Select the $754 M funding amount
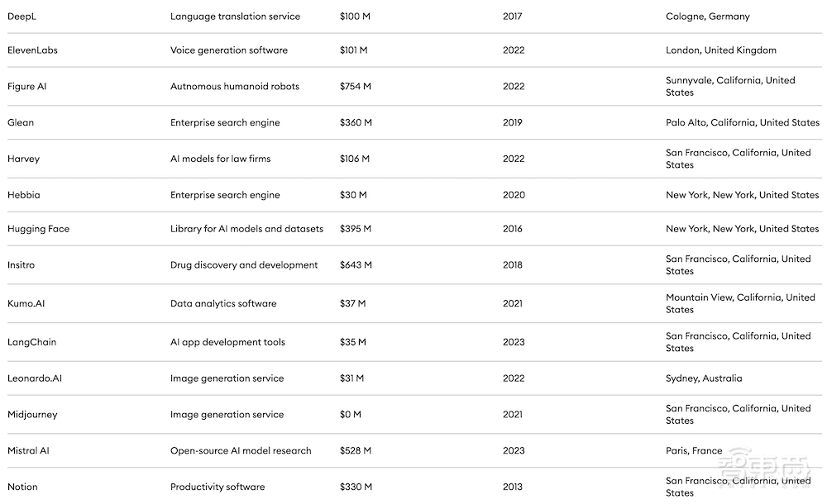 click(356, 87)
